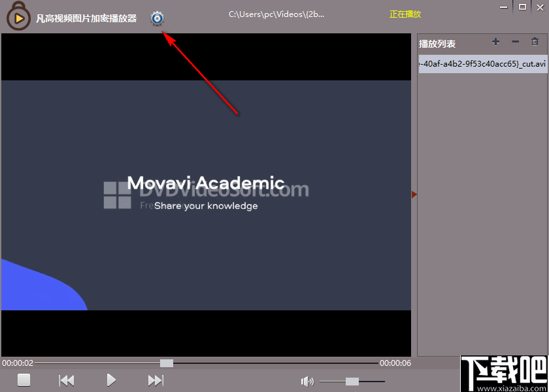
Task: Select the _cut.avi playlist entry
Action: pos(483,64)
